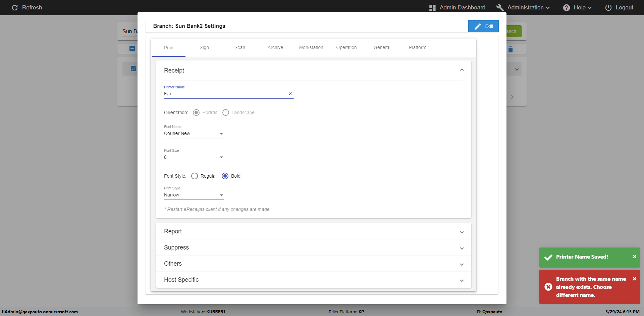
Task: Collapse the Receipt section
Action: [x=462, y=70]
